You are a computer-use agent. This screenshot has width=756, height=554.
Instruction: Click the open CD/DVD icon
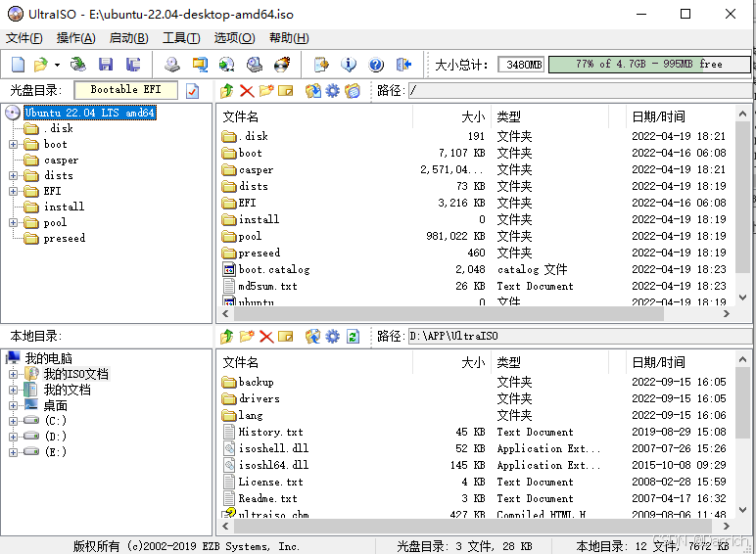point(77,64)
